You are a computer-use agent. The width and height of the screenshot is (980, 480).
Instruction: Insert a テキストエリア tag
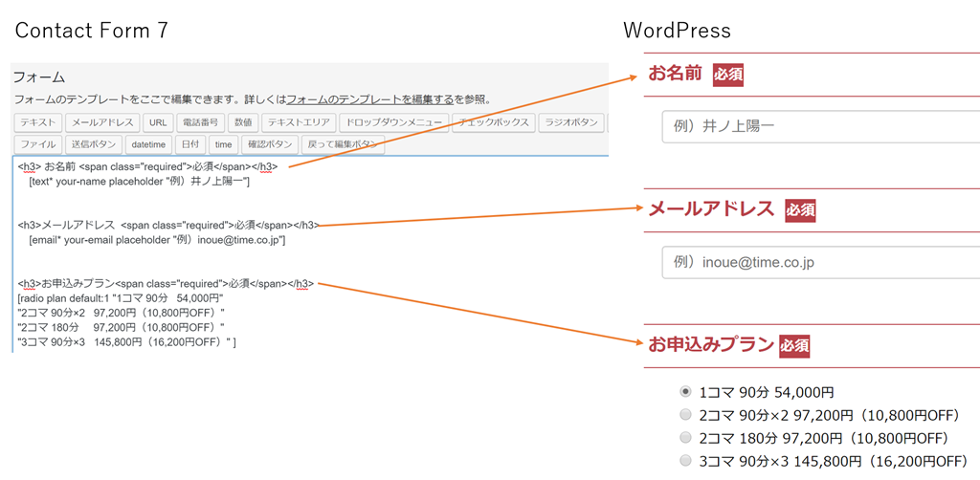click(298, 122)
